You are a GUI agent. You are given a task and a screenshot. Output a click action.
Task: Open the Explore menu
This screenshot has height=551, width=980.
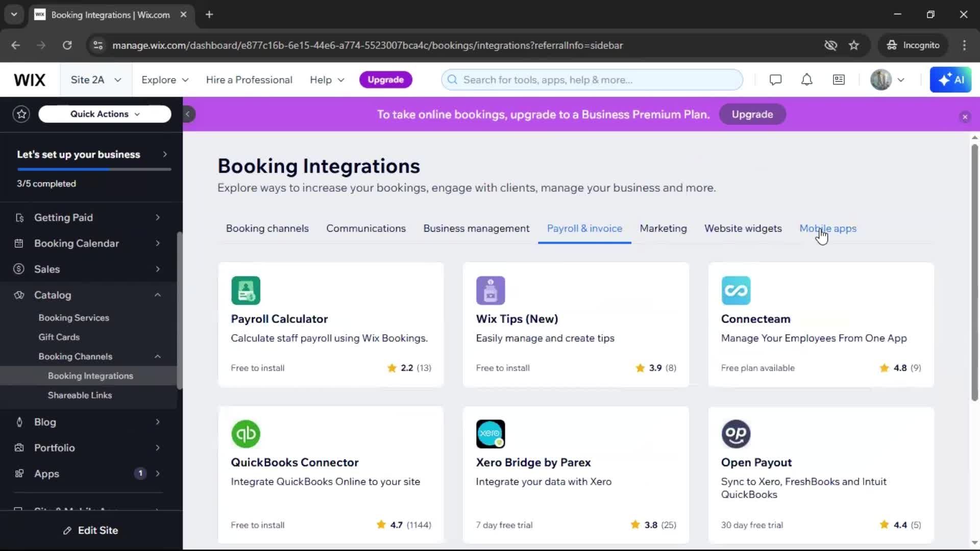165,80
